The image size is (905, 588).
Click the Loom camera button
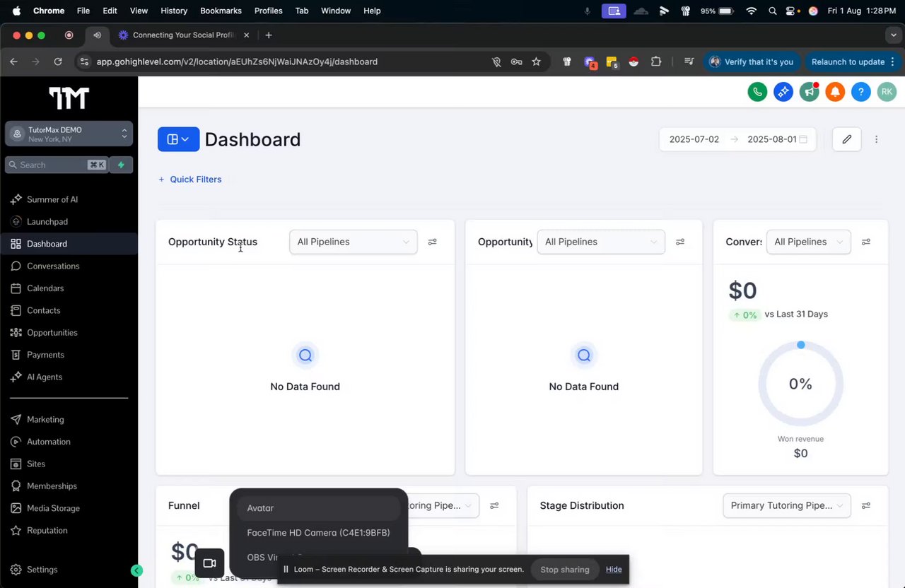tap(209, 563)
